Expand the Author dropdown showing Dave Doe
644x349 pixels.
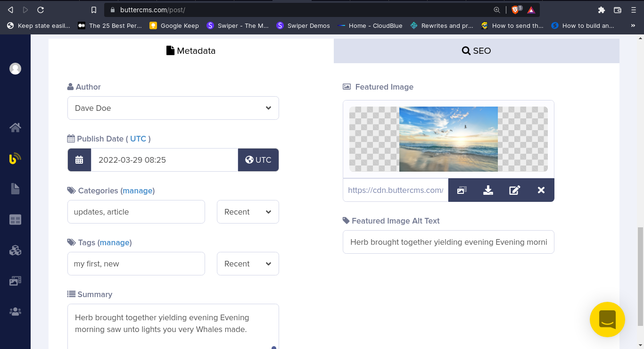173,108
